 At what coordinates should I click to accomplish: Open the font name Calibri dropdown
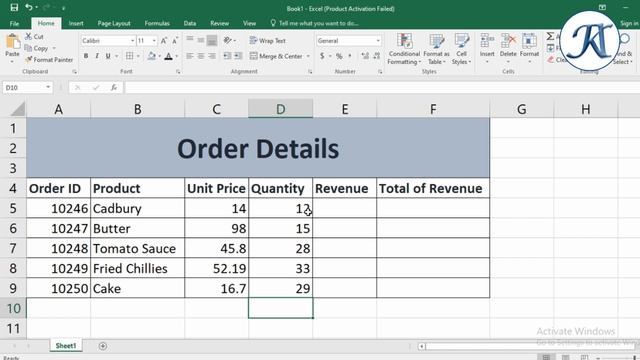pyautogui.click(x=132, y=41)
